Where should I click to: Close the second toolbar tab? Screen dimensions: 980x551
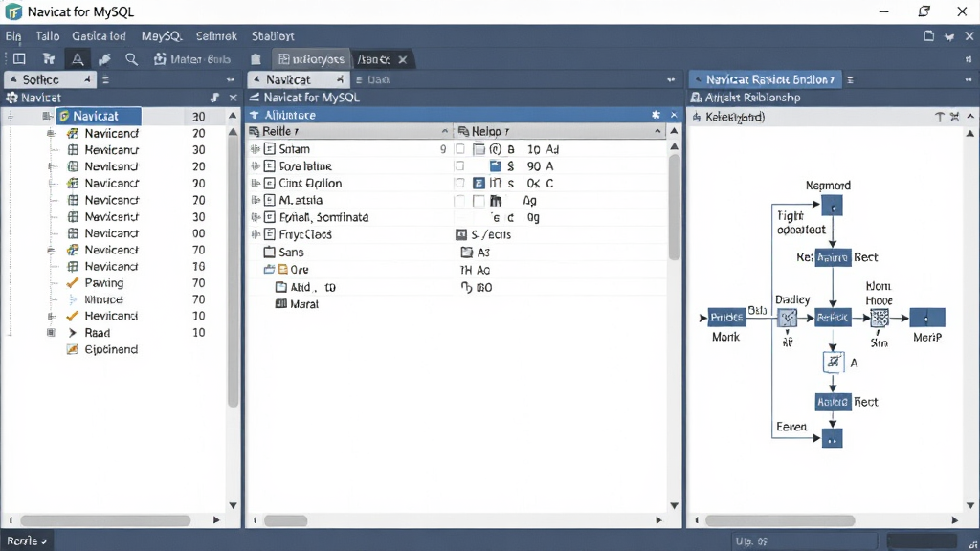pyautogui.click(x=403, y=59)
